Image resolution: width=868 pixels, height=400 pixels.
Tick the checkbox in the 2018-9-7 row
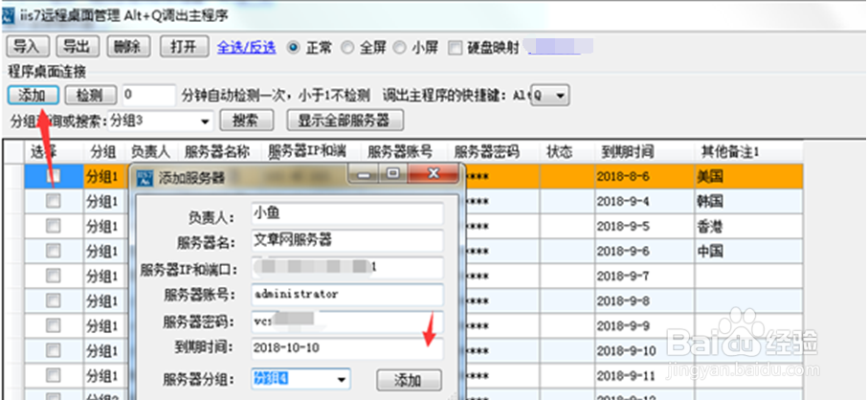pyautogui.click(x=54, y=276)
